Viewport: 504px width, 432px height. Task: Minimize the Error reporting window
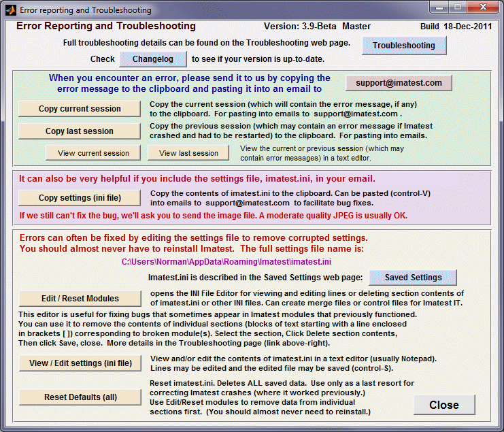click(439, 7)
